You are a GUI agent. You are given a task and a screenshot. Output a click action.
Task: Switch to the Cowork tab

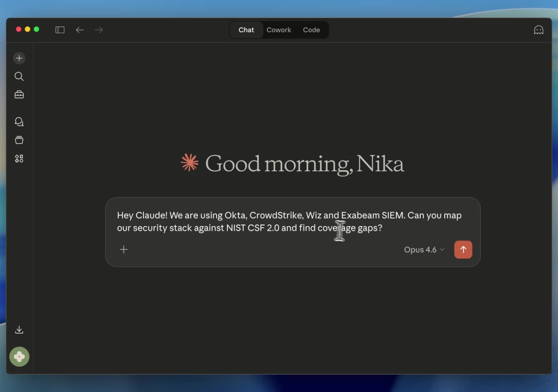click(279, 30)
